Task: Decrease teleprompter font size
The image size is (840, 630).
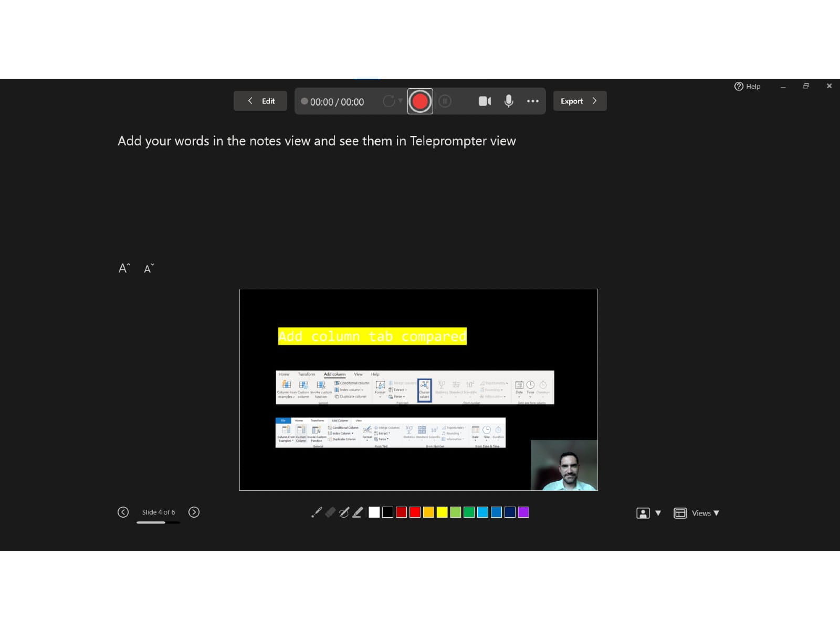Action: tap(149, 268)
